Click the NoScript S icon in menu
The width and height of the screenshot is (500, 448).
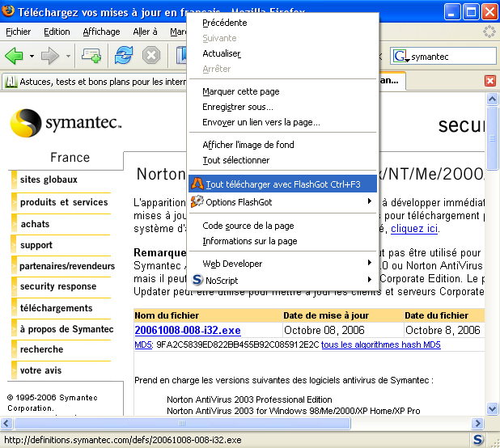[197, 280]
